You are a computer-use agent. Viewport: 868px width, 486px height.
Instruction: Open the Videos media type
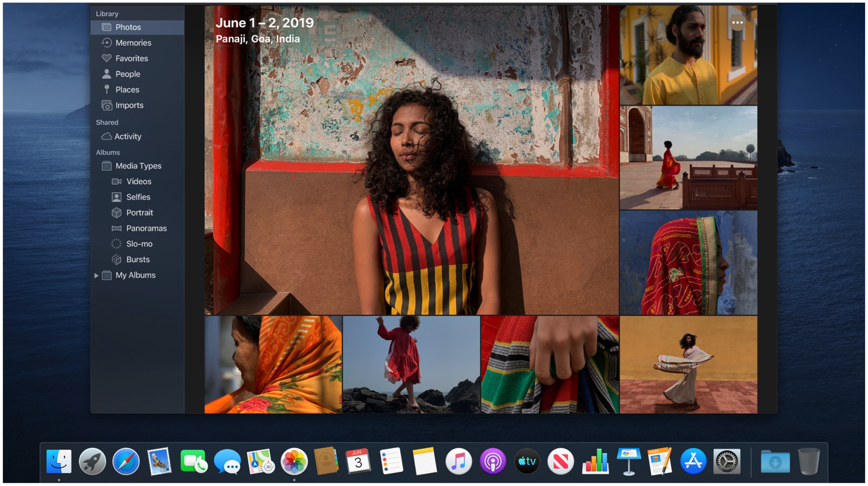tap(139, 181)
